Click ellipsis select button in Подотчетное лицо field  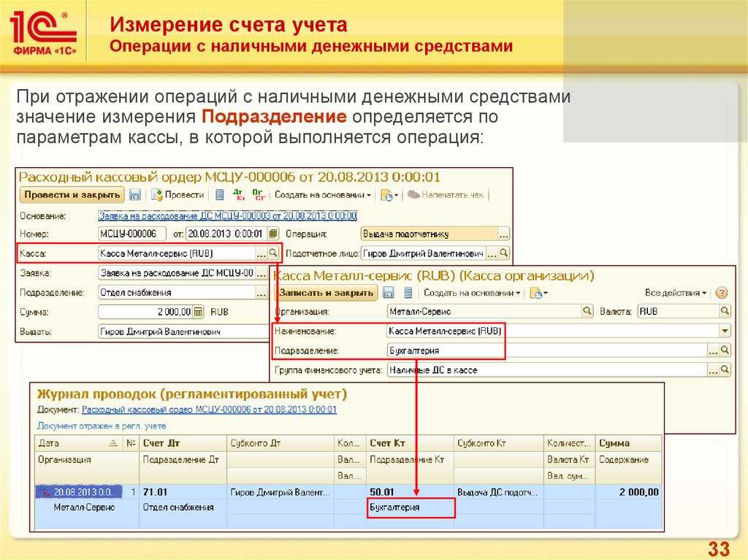(x=492, y=253)
